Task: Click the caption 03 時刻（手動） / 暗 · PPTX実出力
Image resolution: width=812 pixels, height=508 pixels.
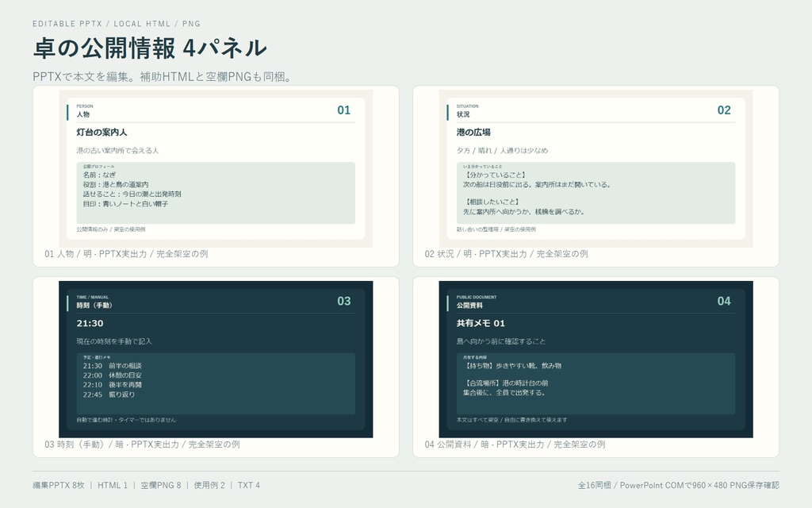Action: click(142, 444)
